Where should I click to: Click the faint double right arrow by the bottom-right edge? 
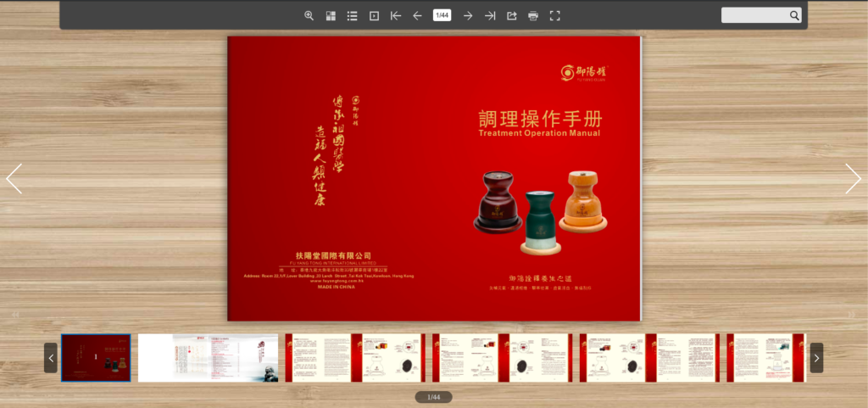[x=851, y=315]
